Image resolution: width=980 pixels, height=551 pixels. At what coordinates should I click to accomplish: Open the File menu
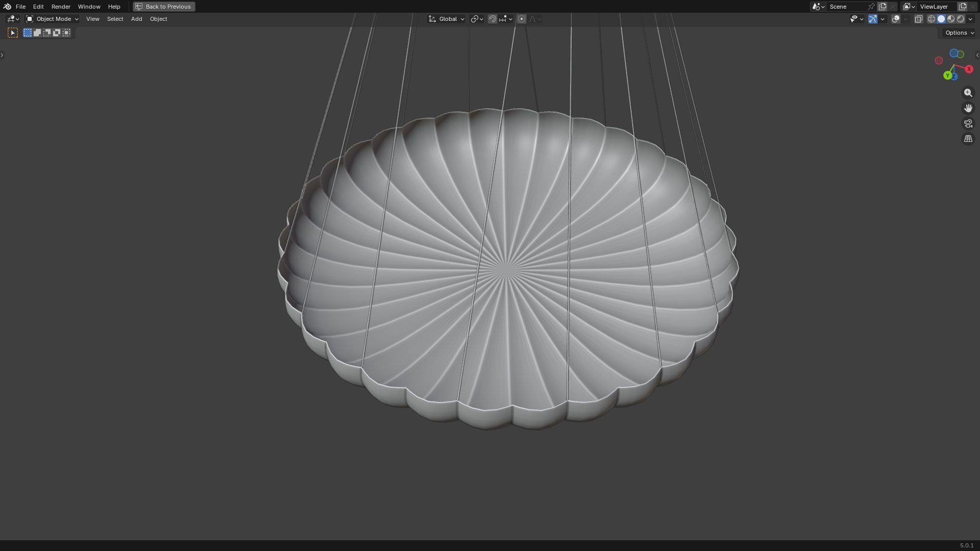tap(20, 7)
